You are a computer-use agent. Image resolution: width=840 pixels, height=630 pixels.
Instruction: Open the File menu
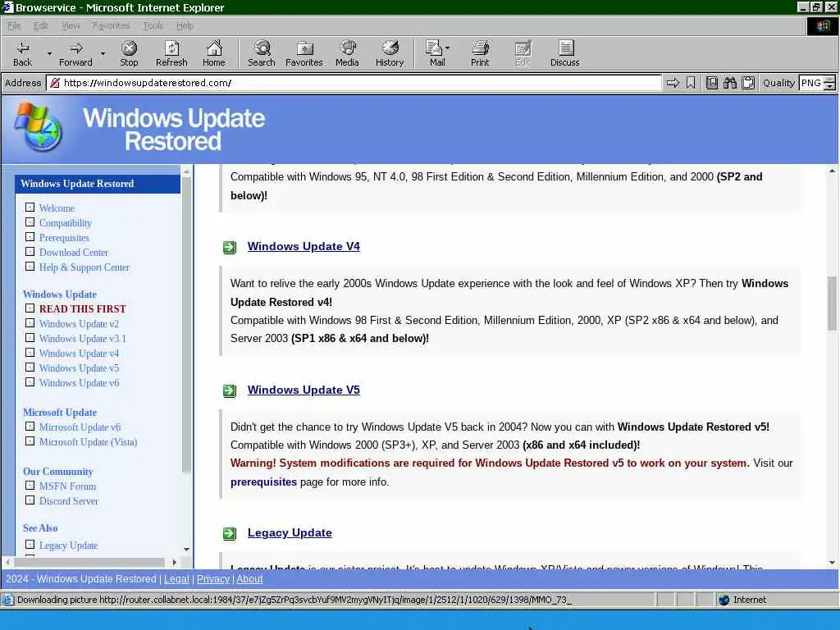[14, 25]
